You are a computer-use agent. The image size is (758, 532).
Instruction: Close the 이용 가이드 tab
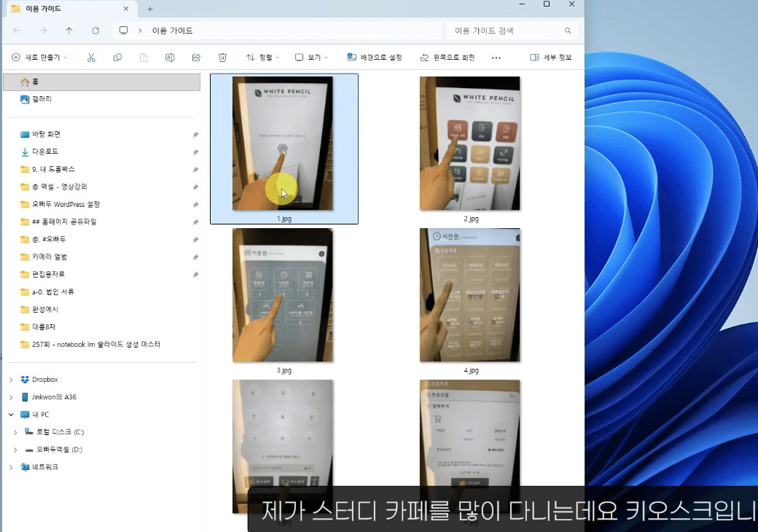[125, 9]
